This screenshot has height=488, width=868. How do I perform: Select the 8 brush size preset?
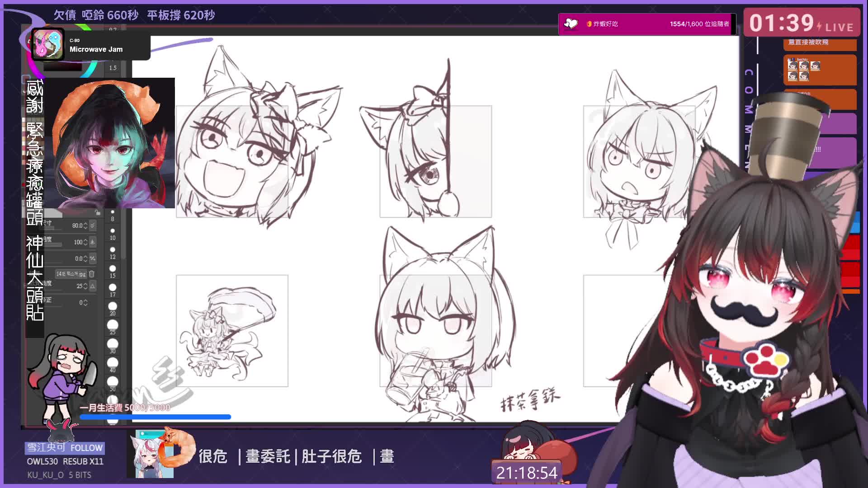point(113,215)
